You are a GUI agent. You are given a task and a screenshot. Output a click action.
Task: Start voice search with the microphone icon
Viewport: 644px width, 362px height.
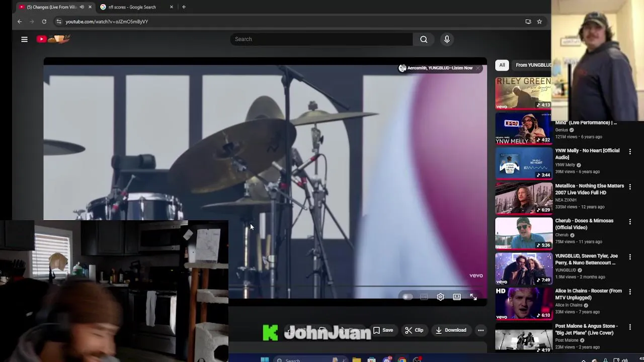click(447, 39)
